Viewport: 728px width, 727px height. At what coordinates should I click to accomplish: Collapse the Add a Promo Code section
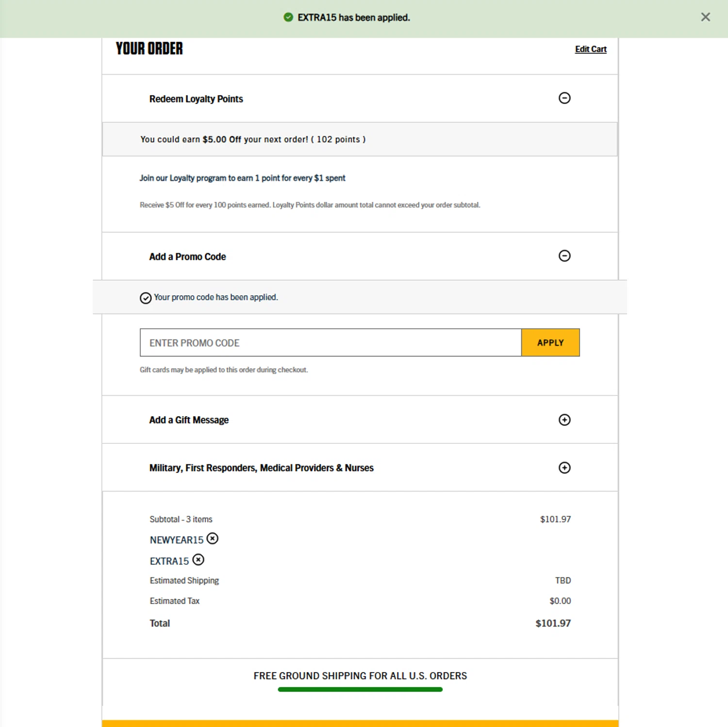[x=564, y=256]
